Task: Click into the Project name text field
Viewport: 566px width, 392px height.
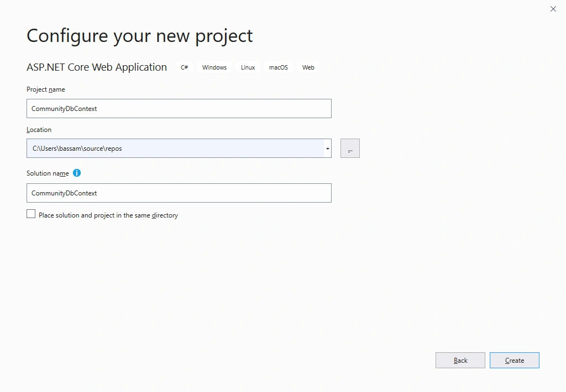Action: [179, 109]
